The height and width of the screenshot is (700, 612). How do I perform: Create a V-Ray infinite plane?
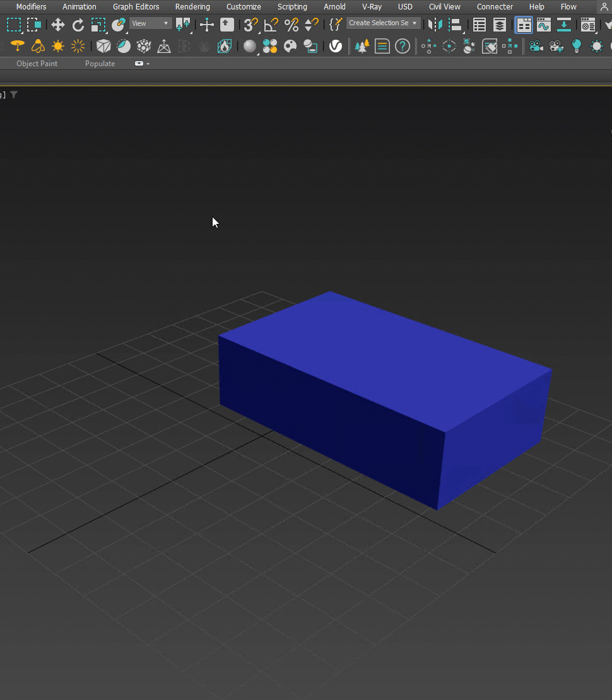164,46
